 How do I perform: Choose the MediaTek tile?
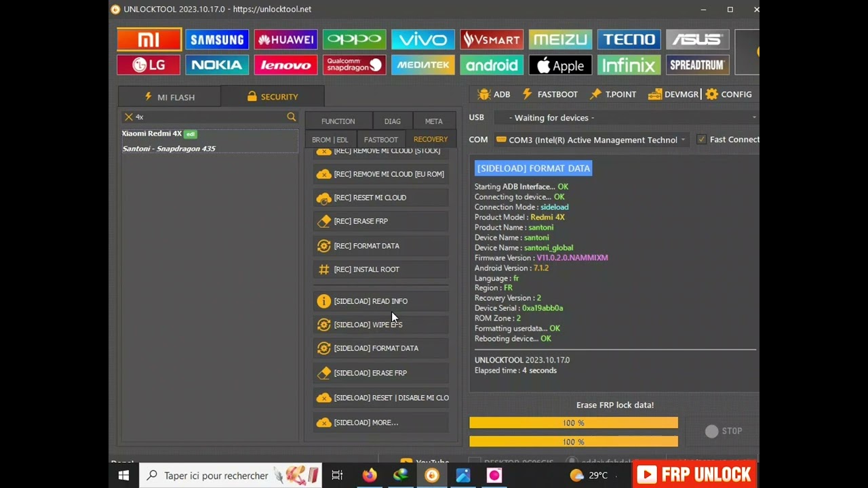422,65
